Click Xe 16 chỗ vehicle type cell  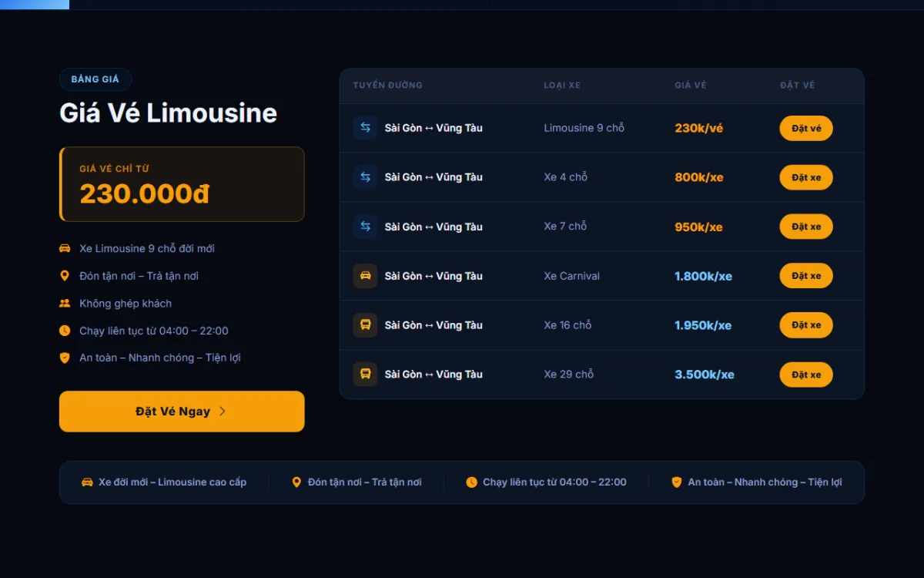(x=567, y=325)
